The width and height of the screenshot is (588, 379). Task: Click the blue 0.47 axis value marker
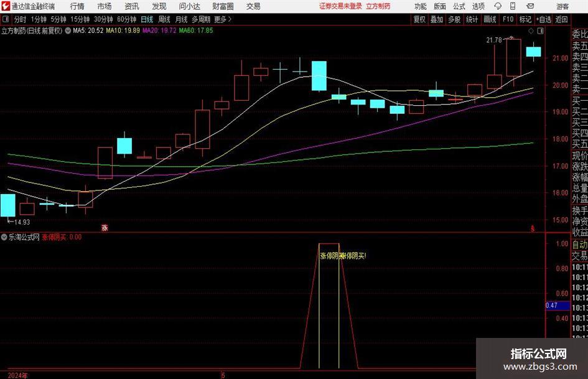point(558,306)
